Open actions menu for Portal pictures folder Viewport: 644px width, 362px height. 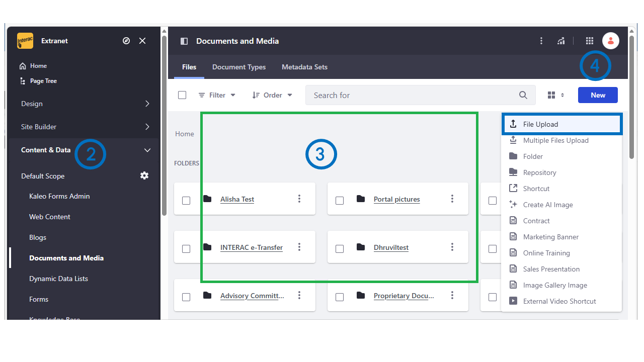[452, 199]
